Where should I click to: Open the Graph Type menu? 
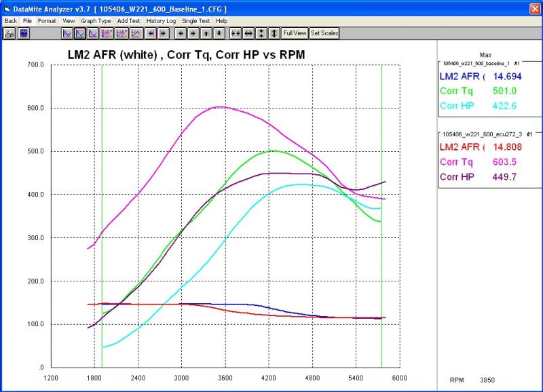click(x=96, y=21)
